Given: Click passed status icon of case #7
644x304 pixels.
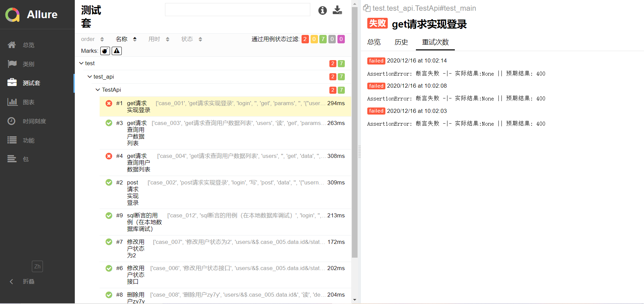Looking at the screenshot, I should coord(109,242).
